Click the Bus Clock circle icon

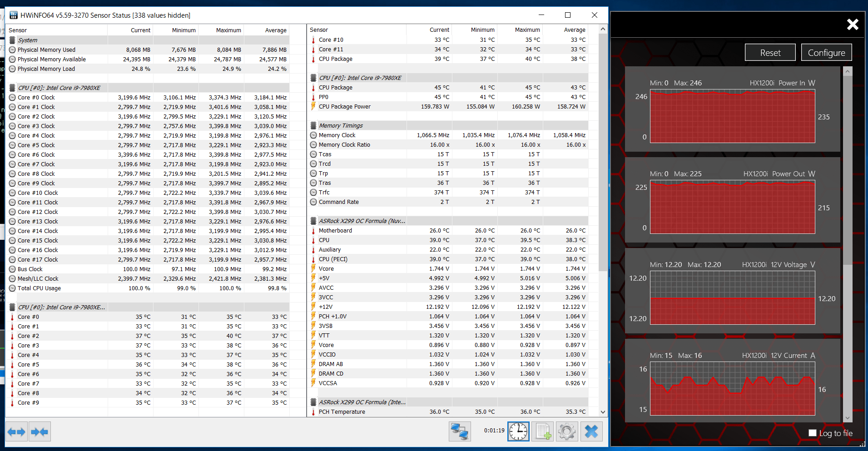click(x=12, y=269)
